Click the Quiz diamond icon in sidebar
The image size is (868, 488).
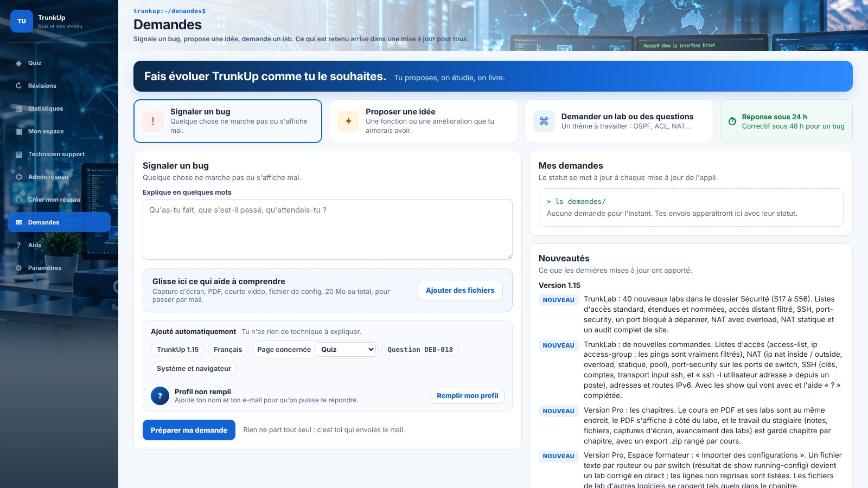pos(19,63)
